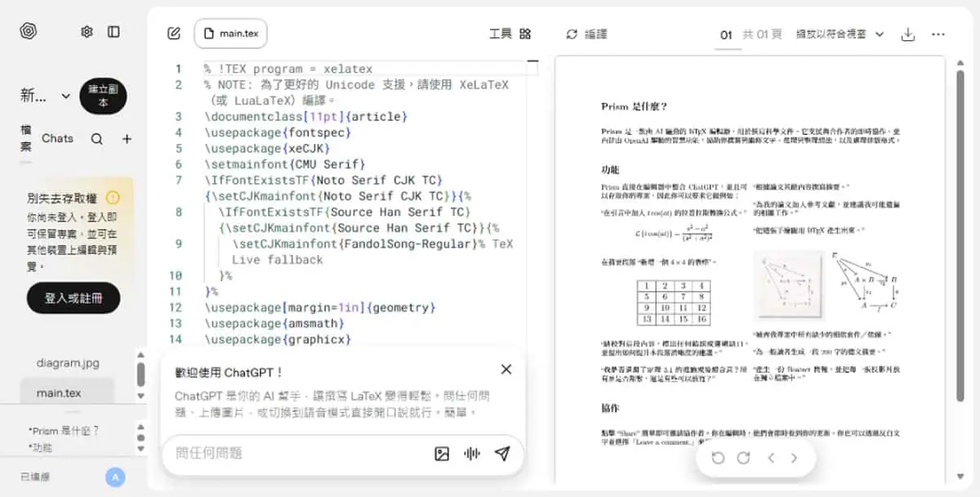The width and height of the screenshot is (980, 497).
Task: Expand the project name chevron
Action: tap(66, 96)
